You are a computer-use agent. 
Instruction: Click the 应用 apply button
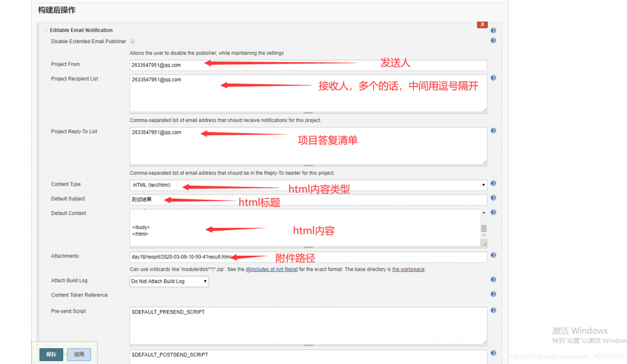tap(79, 354)
